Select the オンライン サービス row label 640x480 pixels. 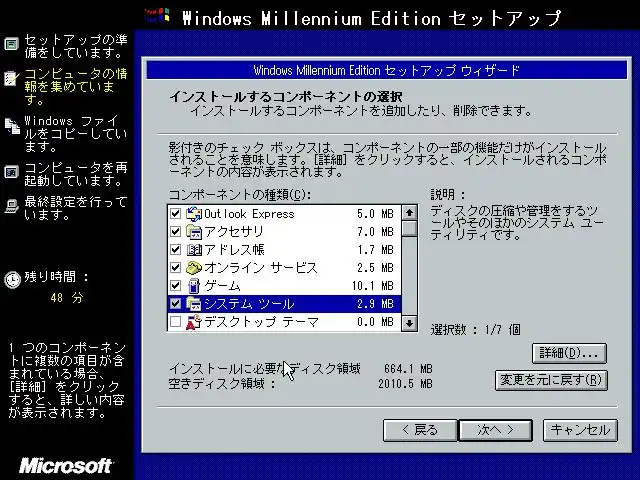tap(260, 268)
